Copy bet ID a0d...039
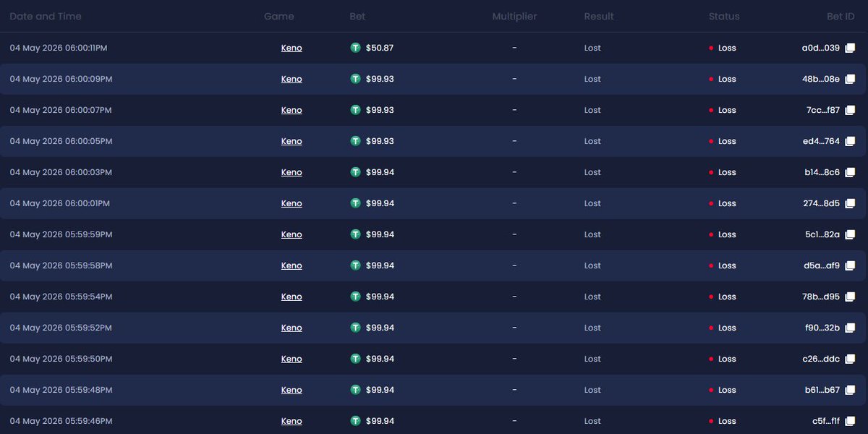This screenshot has height=434, width=868. click(x=851, y=48)
